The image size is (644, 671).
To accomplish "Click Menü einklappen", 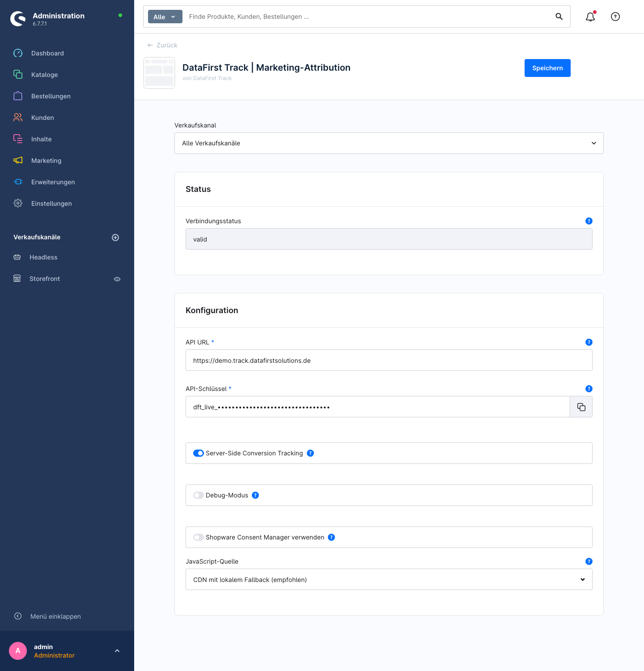I will click(55, 616).
